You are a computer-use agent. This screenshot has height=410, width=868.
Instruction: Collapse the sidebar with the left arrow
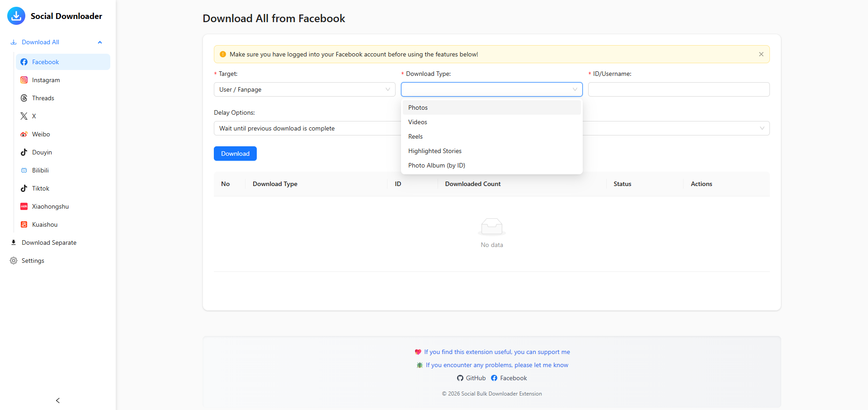[x=58, y=401]
